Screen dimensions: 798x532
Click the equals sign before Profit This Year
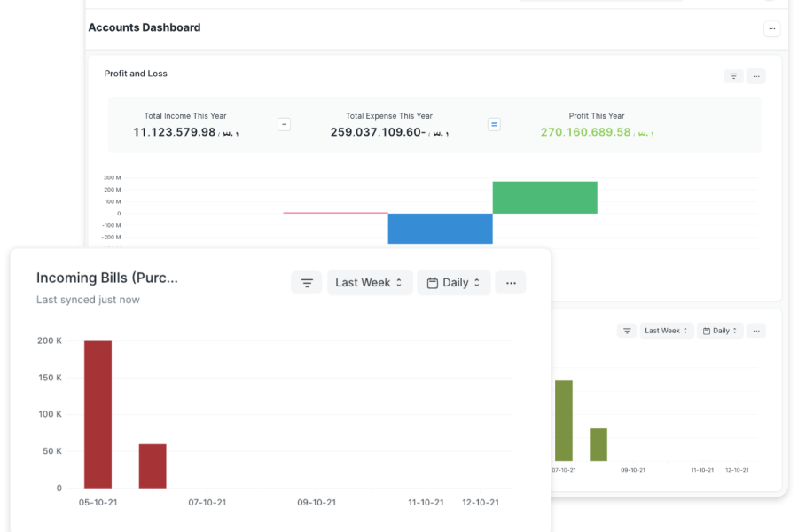pyautogui.click(x=494, y=125)
